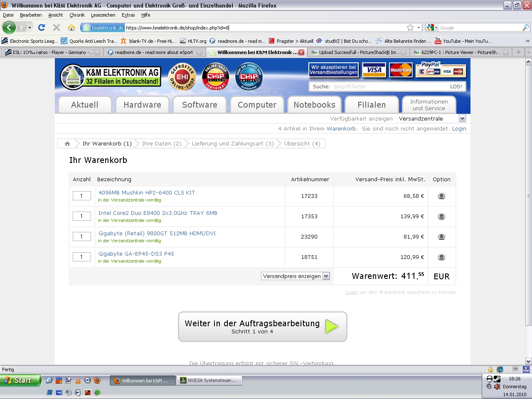This screenshot has height=399, width=532.
Task: Open the Hardware shop section
Action: (x=142, y=105)
